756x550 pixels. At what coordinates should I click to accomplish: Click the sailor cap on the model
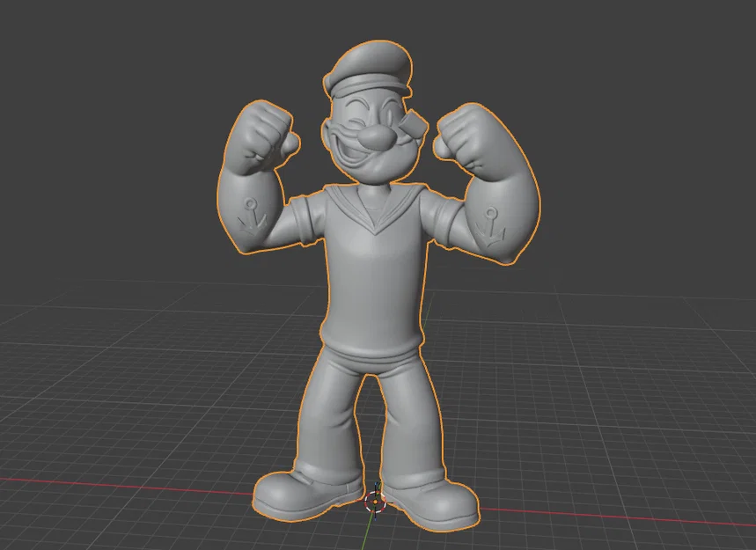point(369,70)
